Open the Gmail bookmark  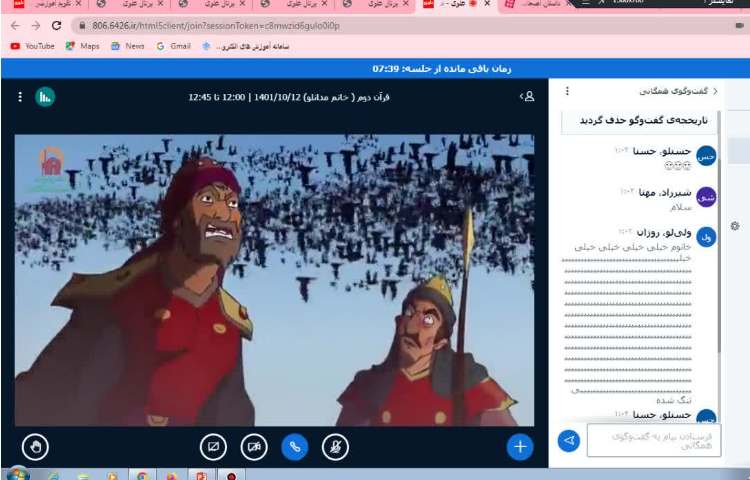(174, 46)
